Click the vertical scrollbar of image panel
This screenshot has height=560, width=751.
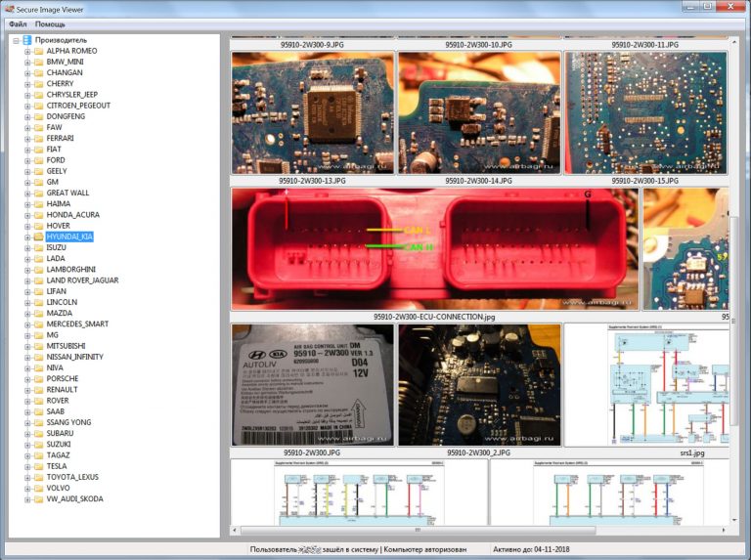tap(733, 293)
